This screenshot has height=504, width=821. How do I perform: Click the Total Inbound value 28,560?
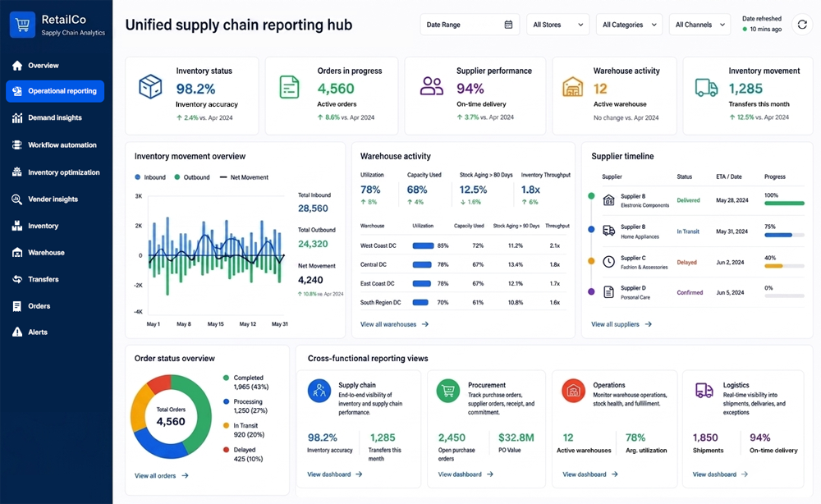[x=313, y=208]
